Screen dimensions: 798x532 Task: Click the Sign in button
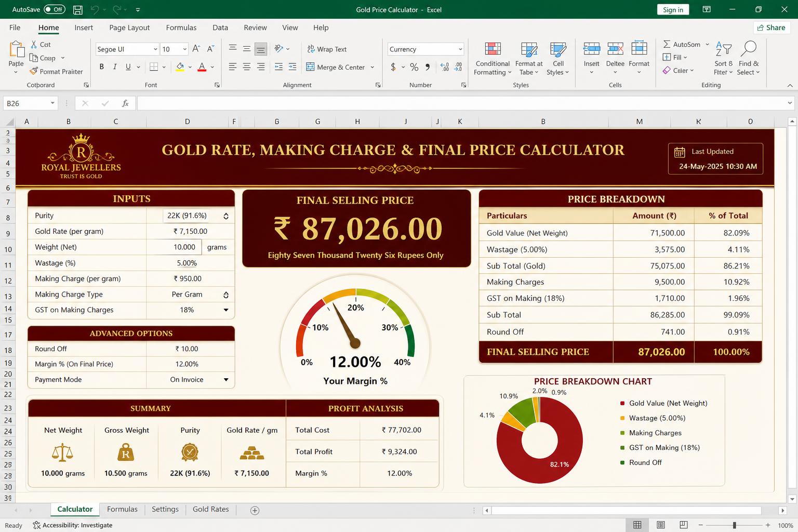[x=673, y=9]
